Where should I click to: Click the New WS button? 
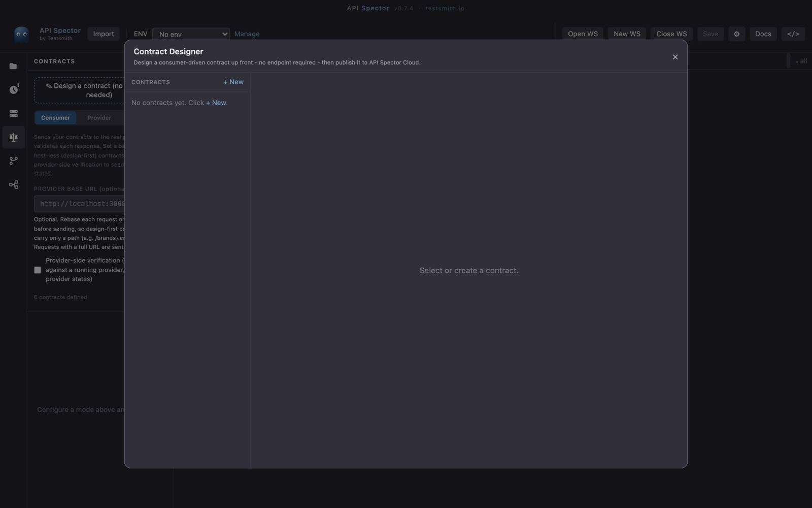pyautogui.click(x=627, y=34)
